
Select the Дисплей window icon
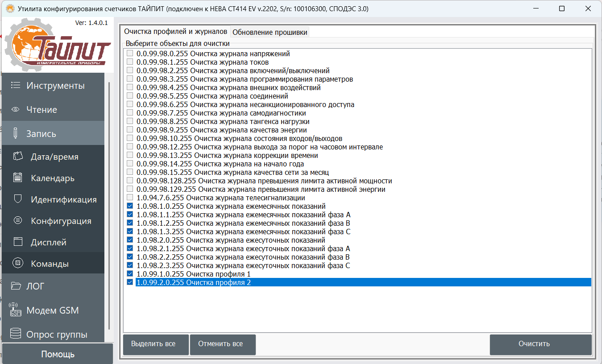(x=18, y=242)
